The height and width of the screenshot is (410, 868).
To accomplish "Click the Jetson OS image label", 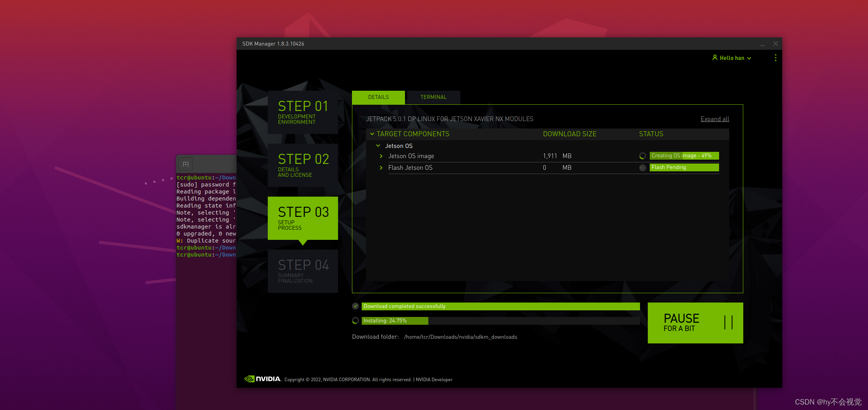I will [411, 156].
